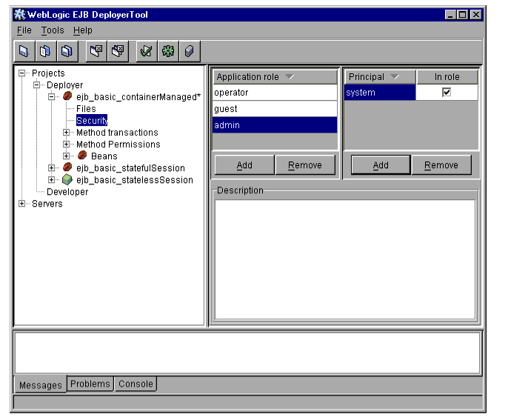Close the DeployerTool window
The height and width of the screenshot is (420, 528).
(x=476, y=15)
